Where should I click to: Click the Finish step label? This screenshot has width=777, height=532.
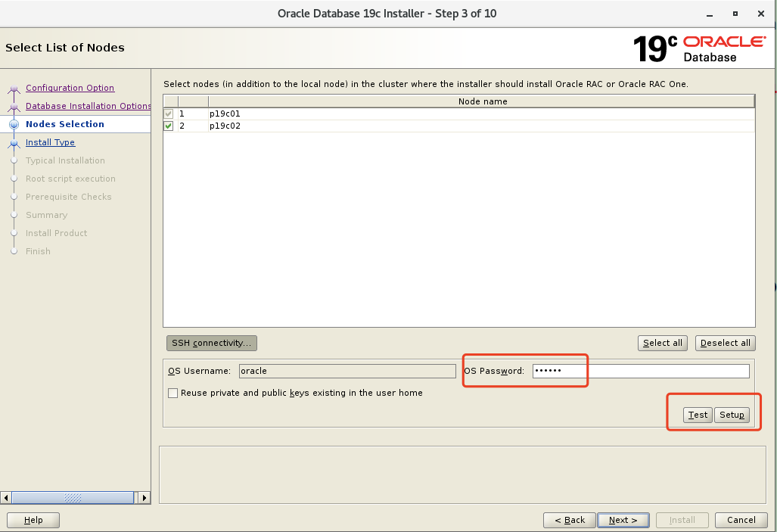[x=38, y=251]
